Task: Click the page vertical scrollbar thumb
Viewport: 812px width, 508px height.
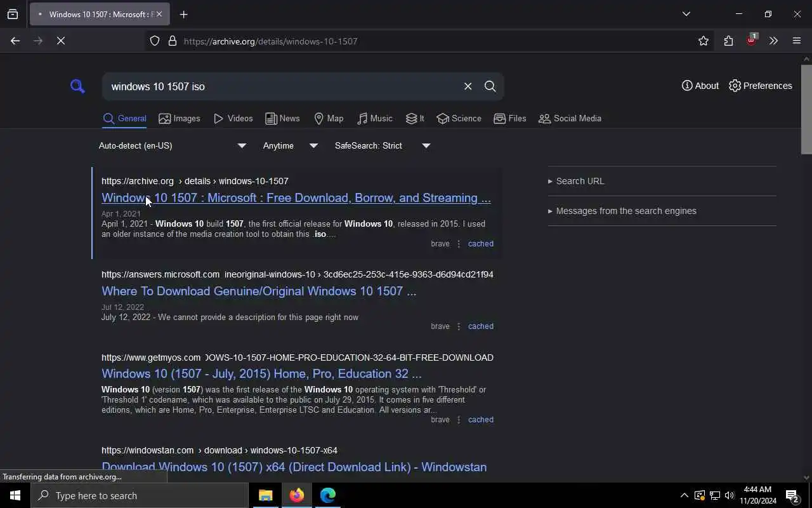Action: pos(806,109)
